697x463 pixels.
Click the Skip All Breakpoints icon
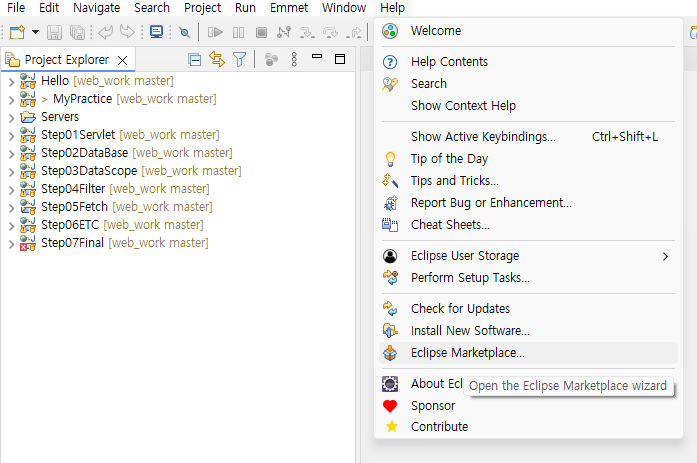click(184, 32)
